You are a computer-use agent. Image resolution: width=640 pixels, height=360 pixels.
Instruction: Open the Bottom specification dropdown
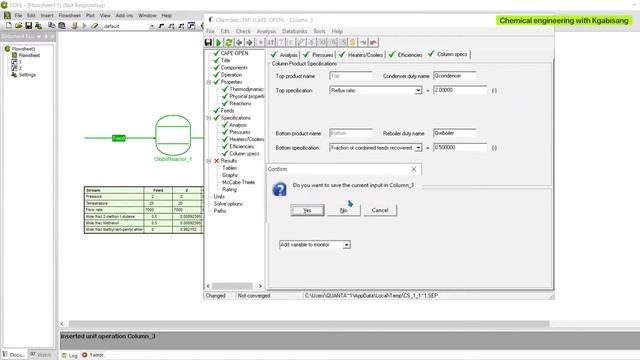point(418,148)
